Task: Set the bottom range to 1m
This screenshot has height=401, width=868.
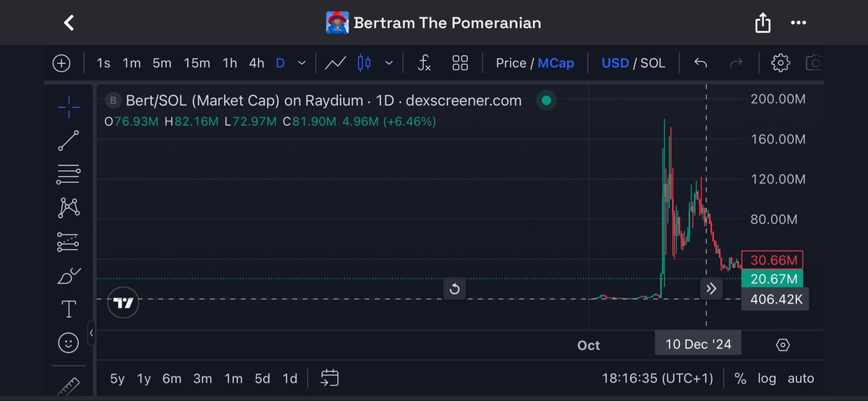Action: tap(234, 379)
